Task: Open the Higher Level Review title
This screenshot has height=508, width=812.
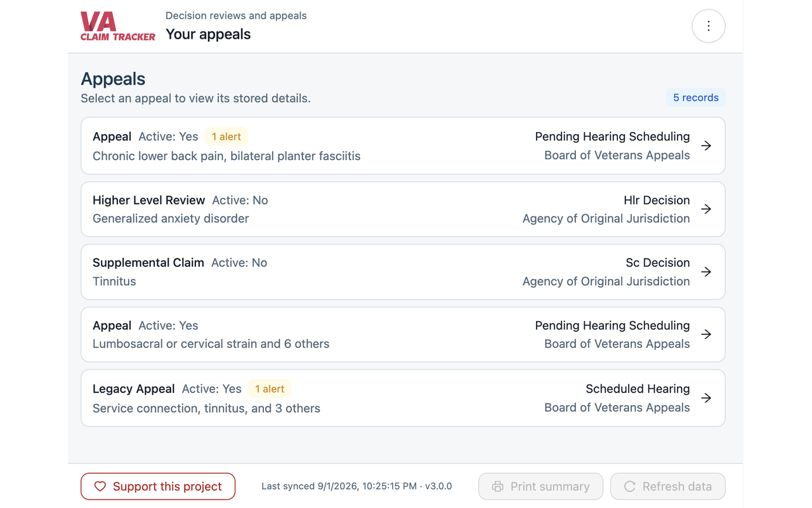Action: 149,200
